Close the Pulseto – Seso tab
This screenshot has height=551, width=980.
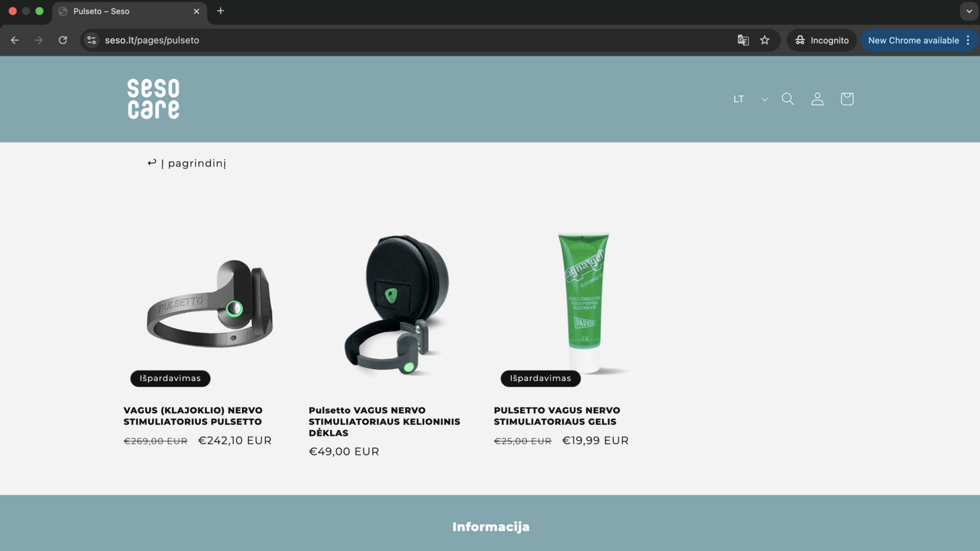(197, 12)
